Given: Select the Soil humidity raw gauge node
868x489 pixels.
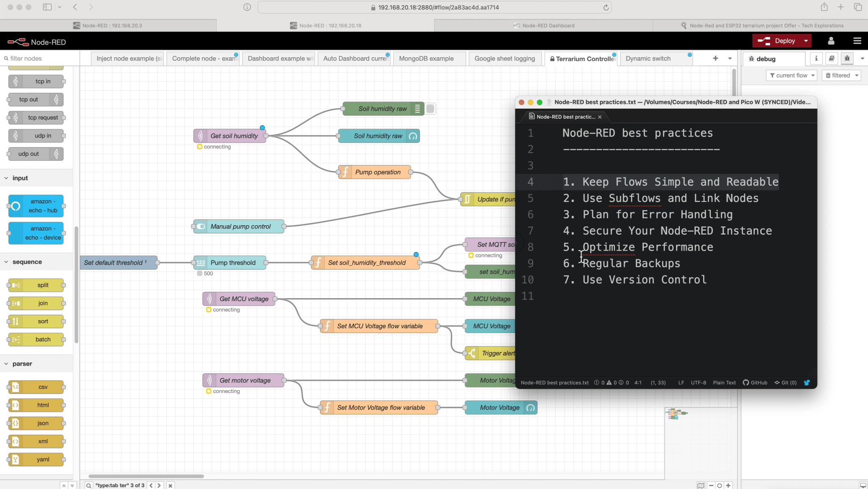Looking at the screenshot, I should (379, 136).
